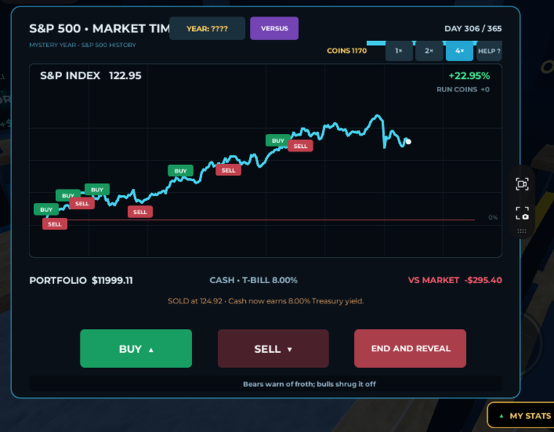Click the topmost BUY marker near chart peak
This screenshot has width=554, height=432.
[x=278, y=140]
